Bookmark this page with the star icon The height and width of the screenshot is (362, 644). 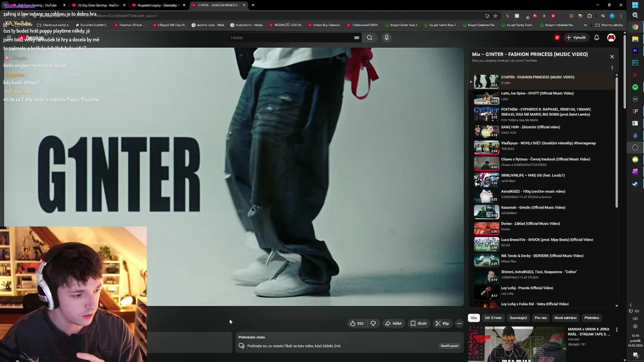tap(496, 16)
